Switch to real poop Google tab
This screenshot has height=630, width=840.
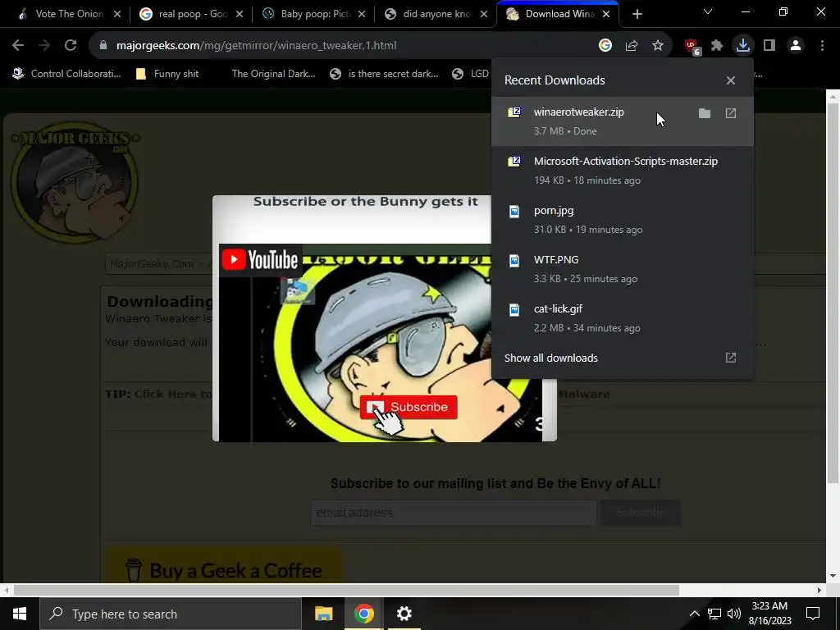(191, 14)
